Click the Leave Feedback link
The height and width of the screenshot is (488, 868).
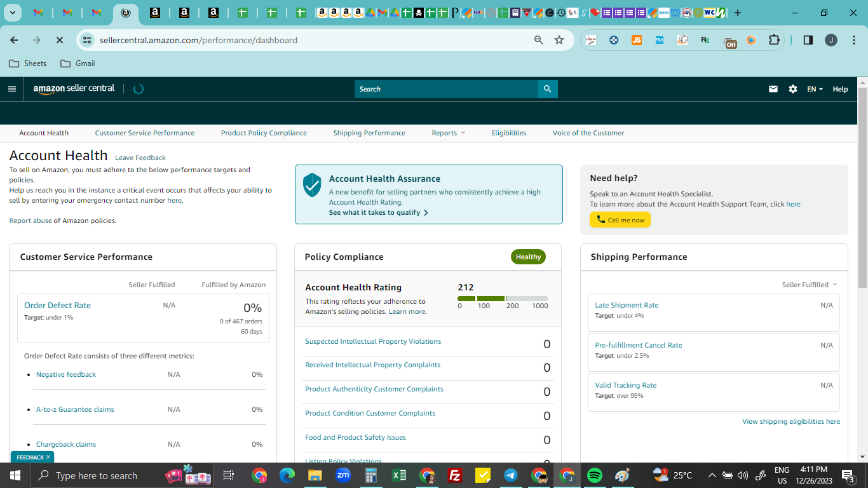pos(140,158)
